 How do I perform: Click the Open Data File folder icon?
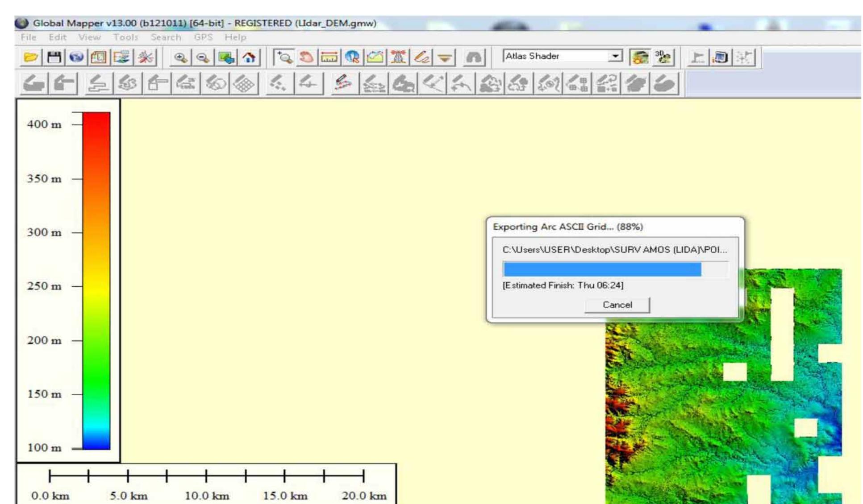click(x=31, y=58)
